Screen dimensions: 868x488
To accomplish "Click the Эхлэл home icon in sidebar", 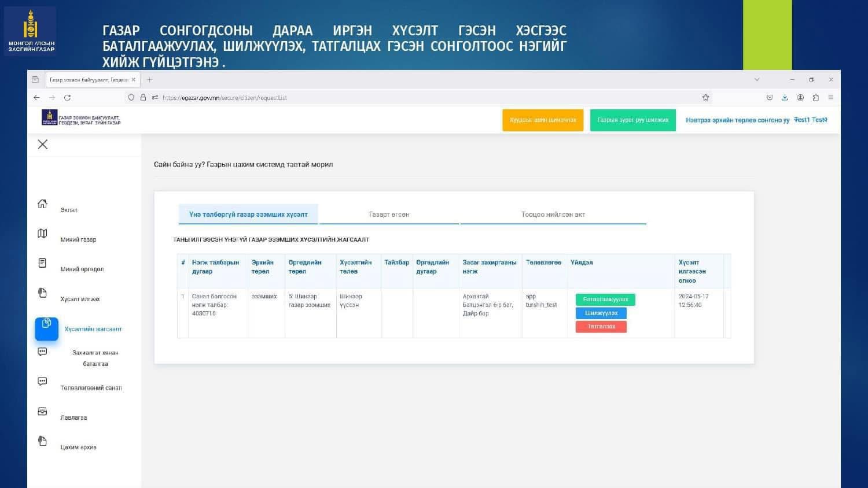I will [42, 204].
